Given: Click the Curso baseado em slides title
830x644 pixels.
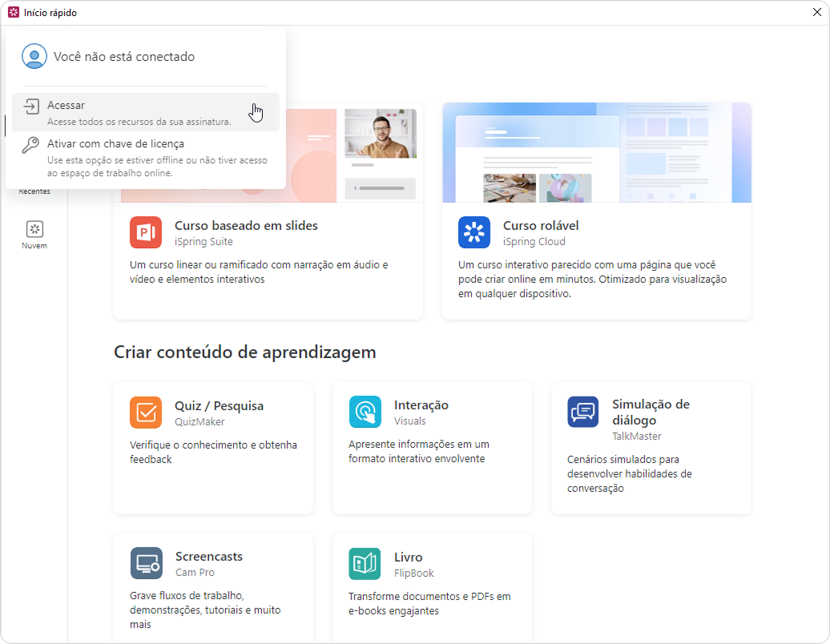Looking at the screenshot, I should pos(246,226).
